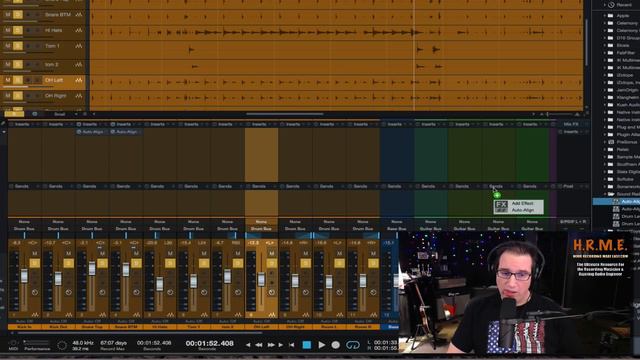Click the Snare Top channel volume fader
The image size is (640, 360).
(92, 268)
